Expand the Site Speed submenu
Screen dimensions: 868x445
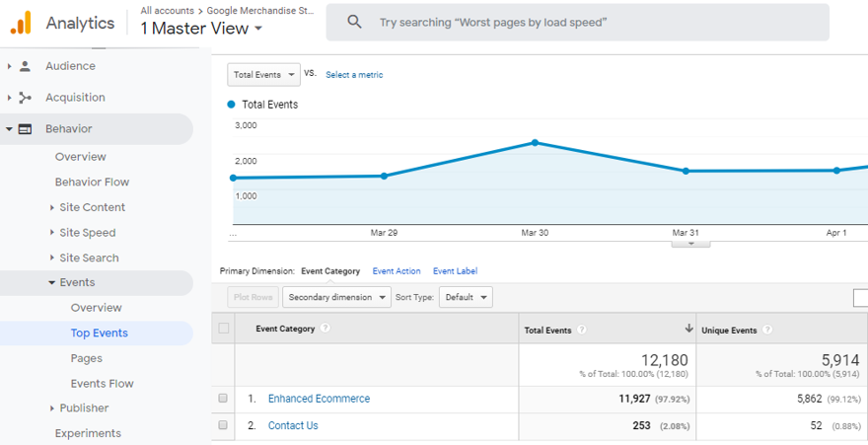pyautogui.click(x=52, y=233)
